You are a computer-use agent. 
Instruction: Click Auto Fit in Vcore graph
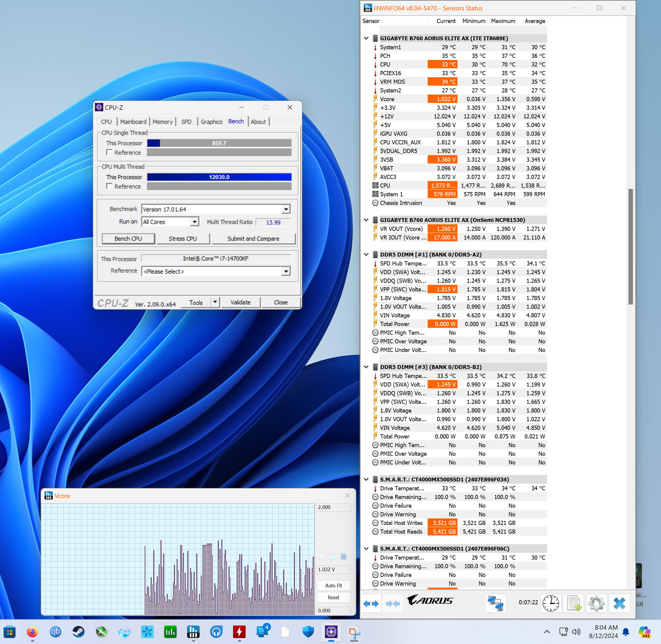click(333, 586)
